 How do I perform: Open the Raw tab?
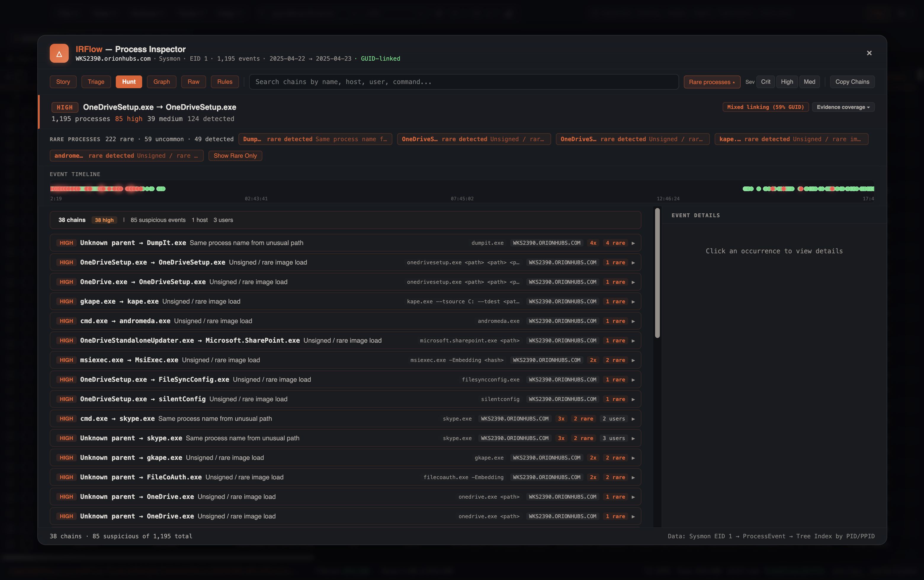pyautogui.click(x=193, y=82)
